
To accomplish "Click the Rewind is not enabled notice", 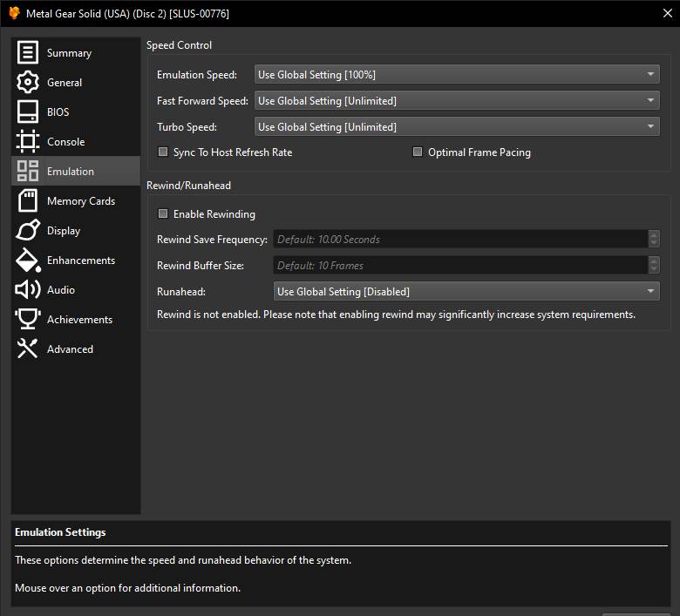I will click(396, 315).
